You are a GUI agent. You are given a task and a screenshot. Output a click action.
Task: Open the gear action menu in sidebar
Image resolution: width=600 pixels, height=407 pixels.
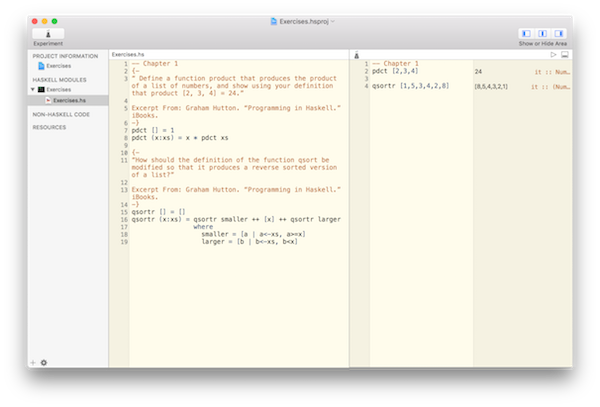(x=44, y=363)
